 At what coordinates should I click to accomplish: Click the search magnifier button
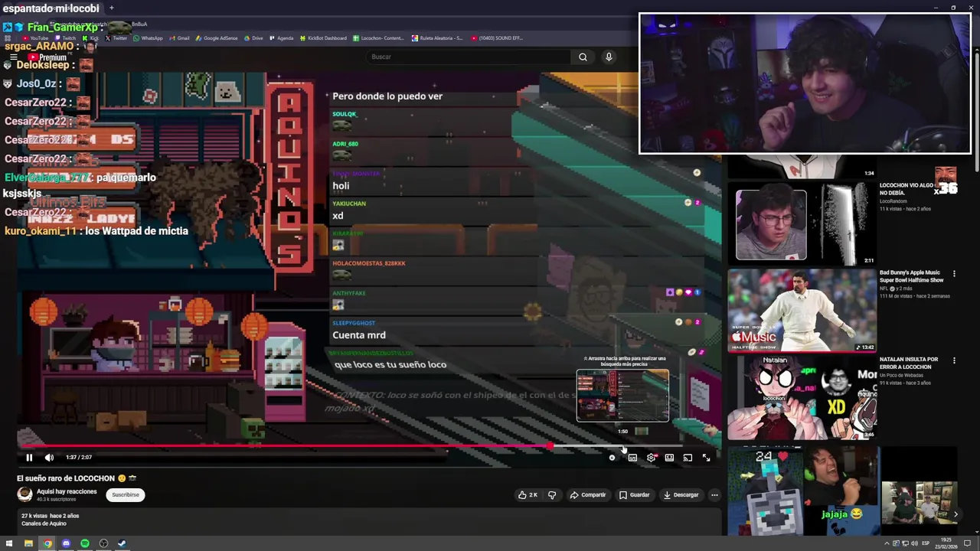[x=583, y=57]
